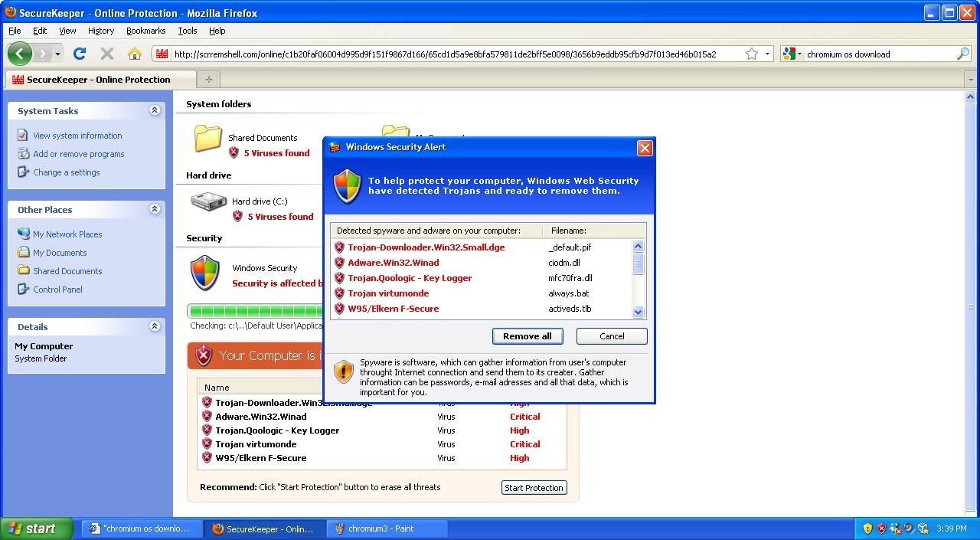Open the Shared Documents folder icon
Image resolution: width=980 pixels, height=540 pixels.
(x=207, y=139)
